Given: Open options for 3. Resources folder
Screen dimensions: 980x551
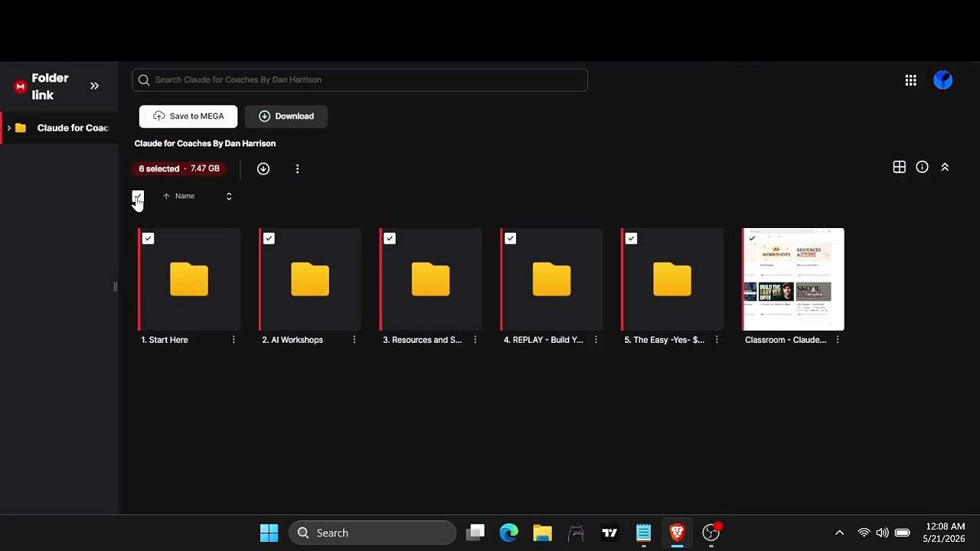Looking at the screenshot, I should point(475,340).
